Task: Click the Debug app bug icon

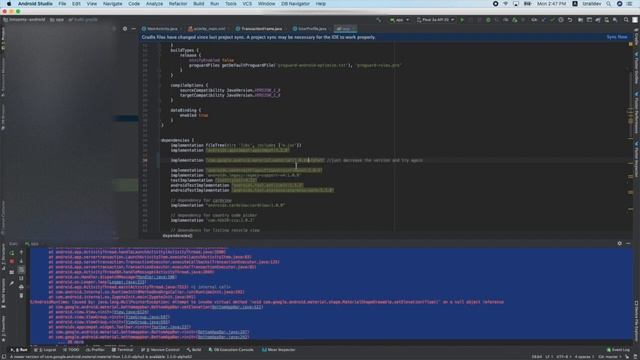Action: pyautogui.click(x=488, y=20)
